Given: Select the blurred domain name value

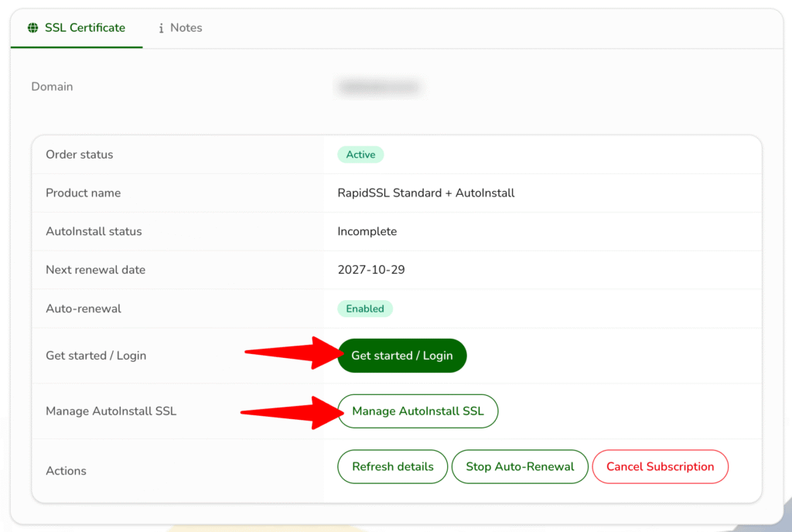Looking at the screenshot, I should [x=379, y=87].
